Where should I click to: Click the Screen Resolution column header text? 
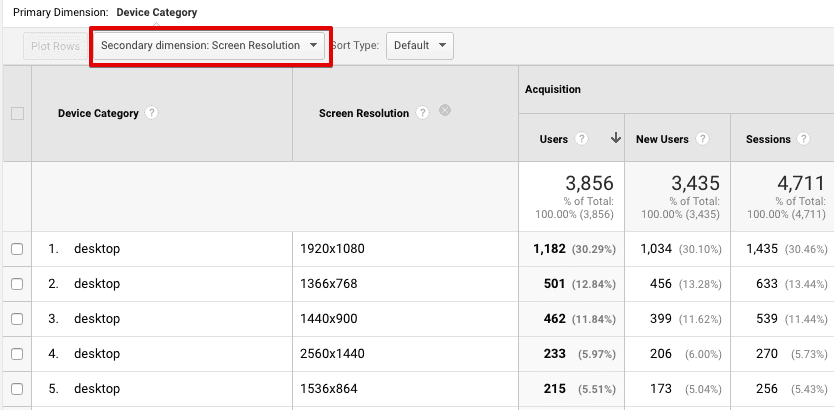point(364,113)
